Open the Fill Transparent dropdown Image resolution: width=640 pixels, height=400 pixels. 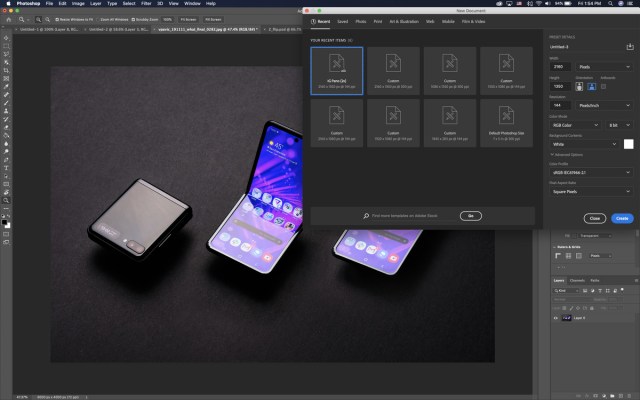(x=595, y=236)
